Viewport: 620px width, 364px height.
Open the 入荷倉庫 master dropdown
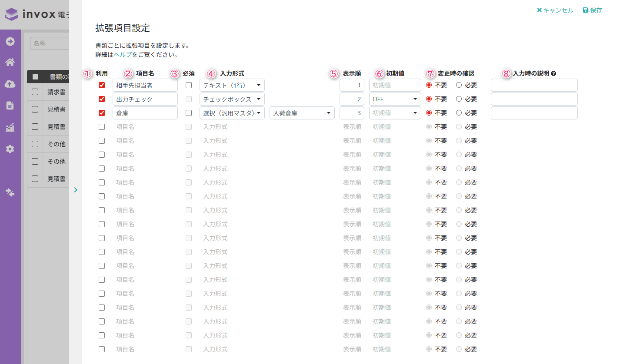pos(302,113)
